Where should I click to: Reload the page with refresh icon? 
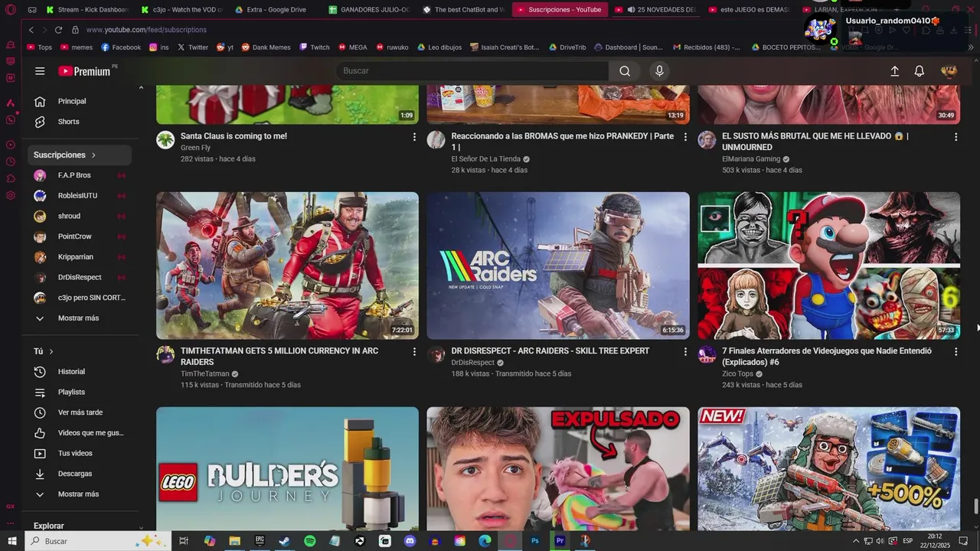coord(58,30)
